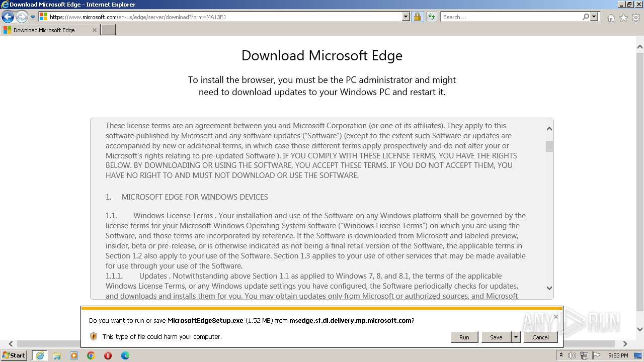Viewport: 644px width, 362px height.
Task: Click the Refresh page icon
Action: [x=432, y=17]
